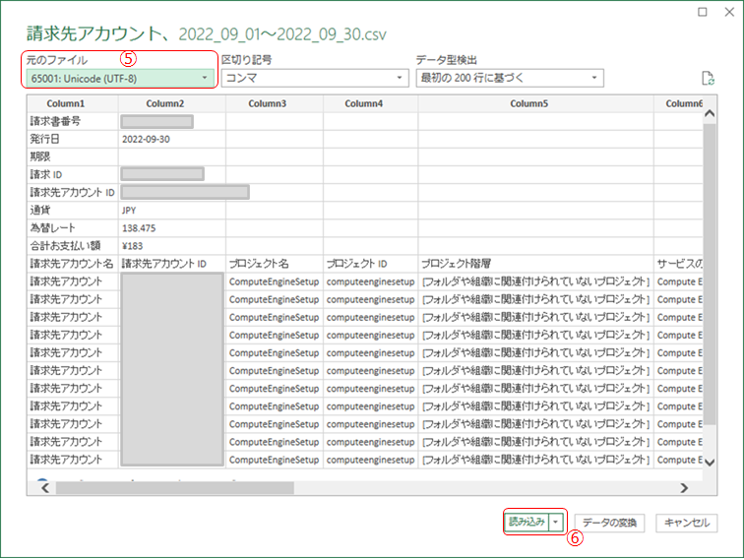Click the 2022-09-30 date cell

(149, 139)
